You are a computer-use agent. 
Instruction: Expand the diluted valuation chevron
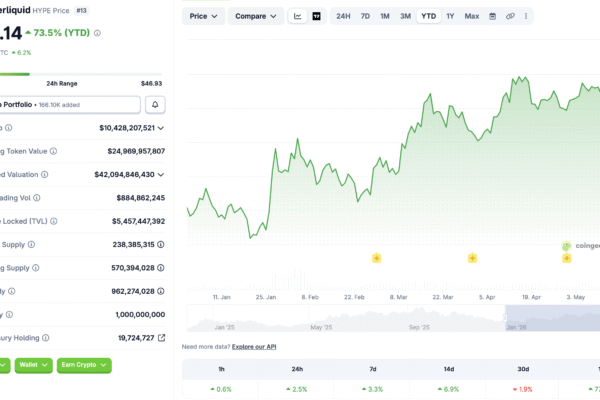[x=161, y=175]
